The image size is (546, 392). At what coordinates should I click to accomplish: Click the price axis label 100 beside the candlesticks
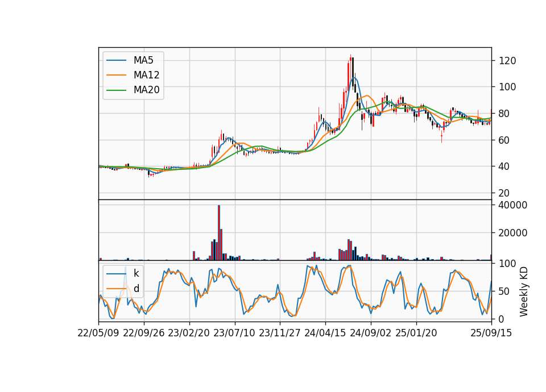tap(507, 87)
